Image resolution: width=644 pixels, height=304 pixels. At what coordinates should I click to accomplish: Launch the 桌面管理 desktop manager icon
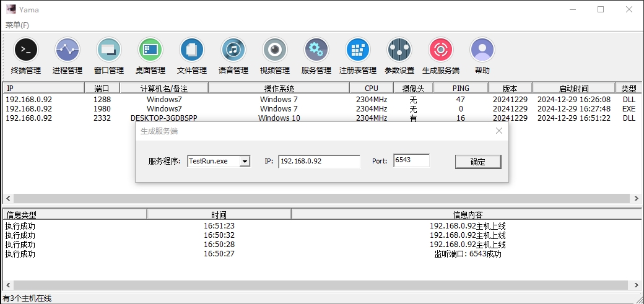(x=150, y=50)
